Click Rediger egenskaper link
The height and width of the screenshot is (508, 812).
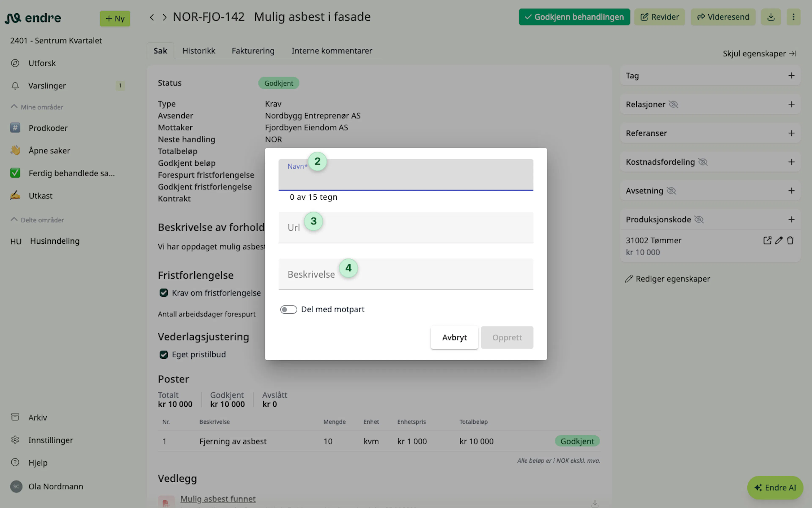668,279
